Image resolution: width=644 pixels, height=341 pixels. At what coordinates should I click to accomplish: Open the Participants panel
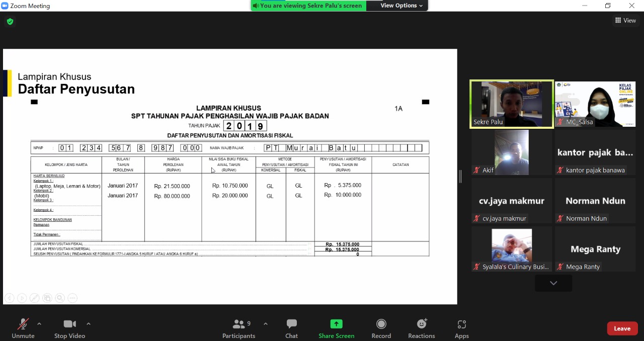(x=238, y=324)
